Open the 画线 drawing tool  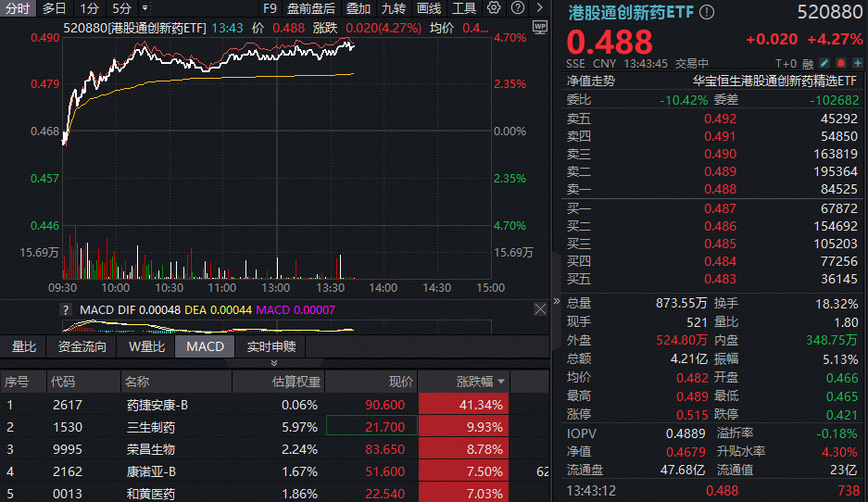[x=428, y=8]
